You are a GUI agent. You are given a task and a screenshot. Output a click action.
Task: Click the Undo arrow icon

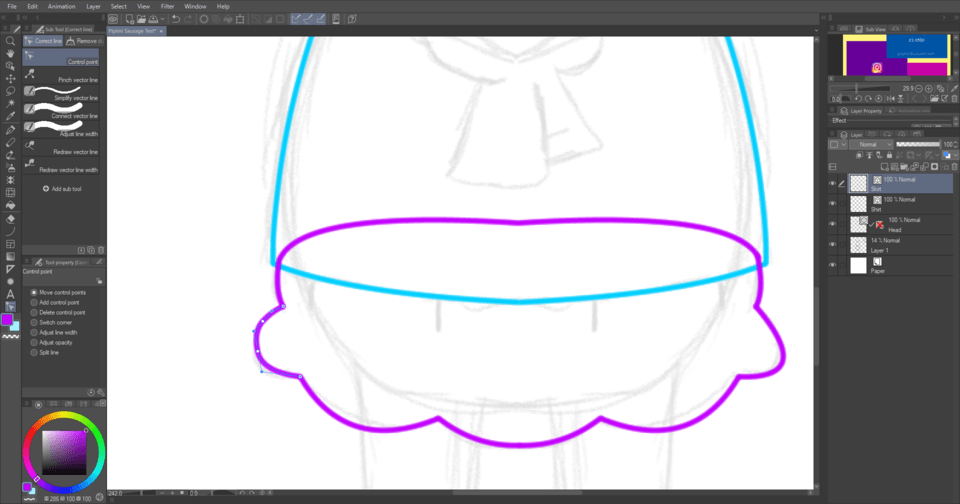tap(176, 19)
